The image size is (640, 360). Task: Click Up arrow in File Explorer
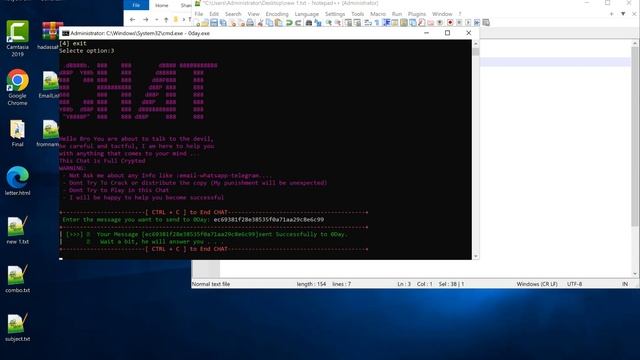click(x=166, y=19)
